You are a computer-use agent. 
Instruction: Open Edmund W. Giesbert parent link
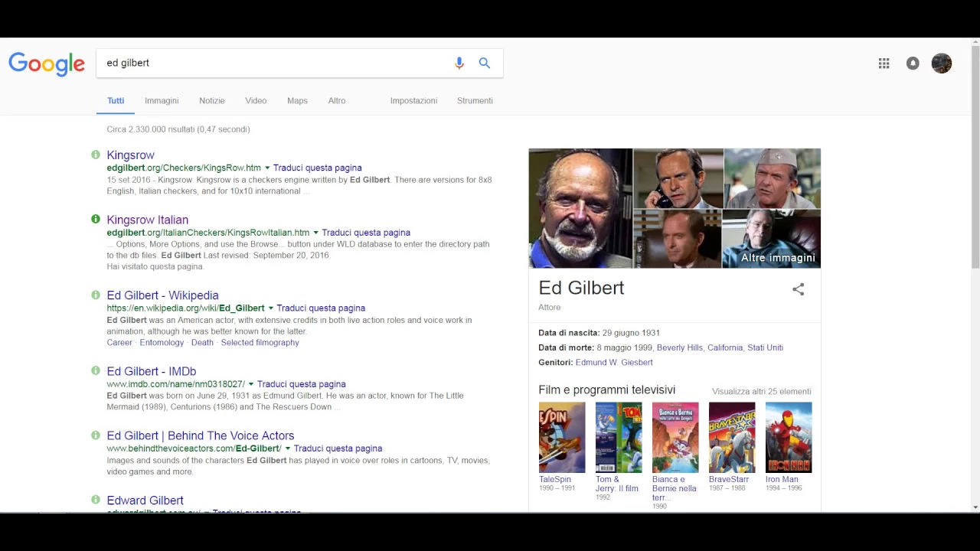pos(614,363)
